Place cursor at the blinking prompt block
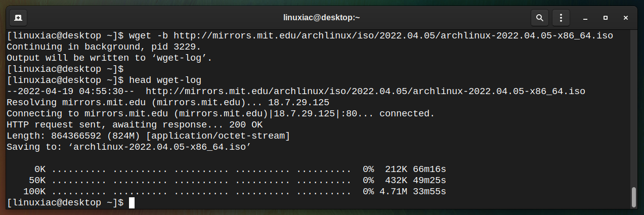The width and height of the screenshot is (644, 215). (132, 203)
